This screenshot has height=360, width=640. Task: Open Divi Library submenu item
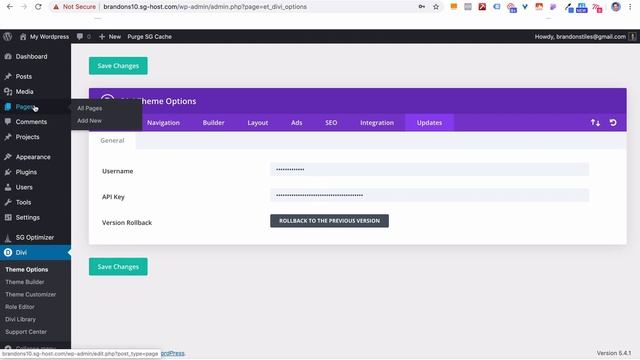[20, 319]
